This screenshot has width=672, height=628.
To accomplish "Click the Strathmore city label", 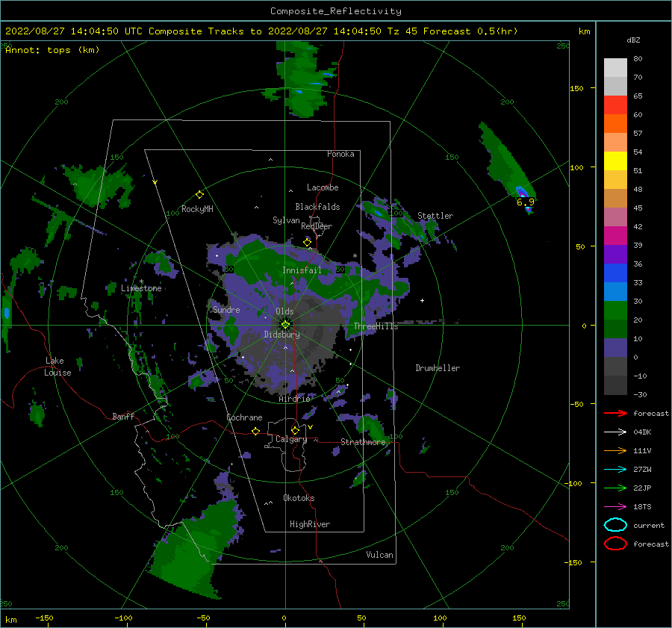I will tap(363, 442).
